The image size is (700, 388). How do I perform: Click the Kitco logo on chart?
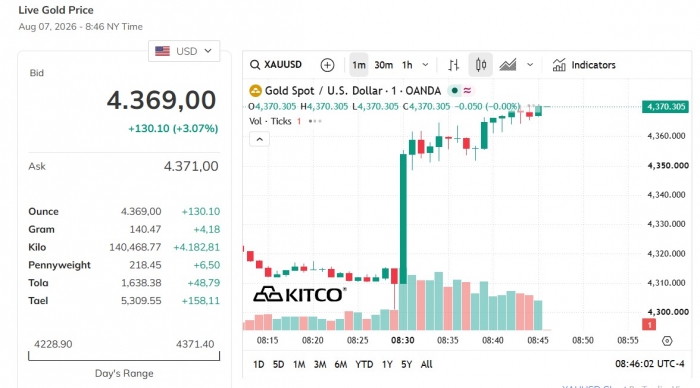tap(300, 294)
